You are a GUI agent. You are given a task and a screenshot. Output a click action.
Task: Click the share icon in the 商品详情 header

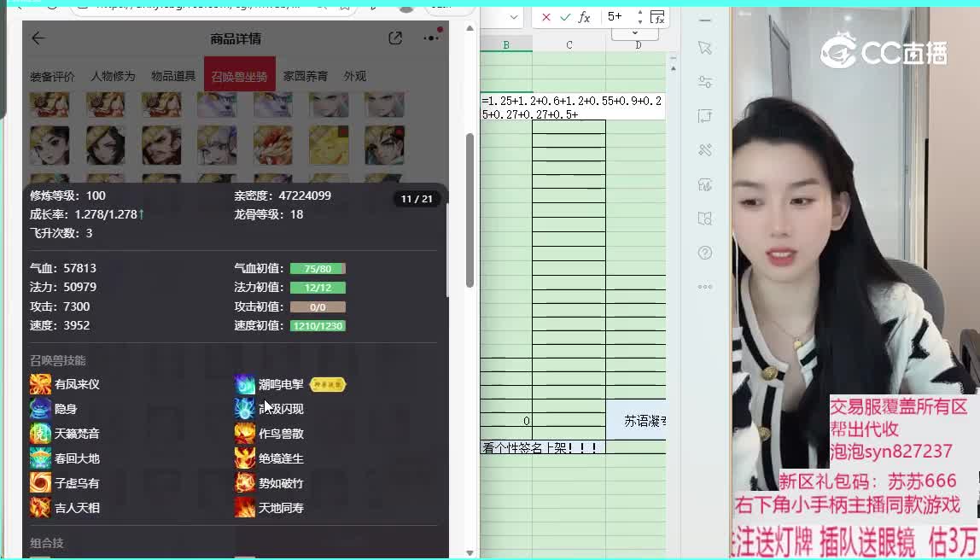pyautogui.click(x=395, y=38)
